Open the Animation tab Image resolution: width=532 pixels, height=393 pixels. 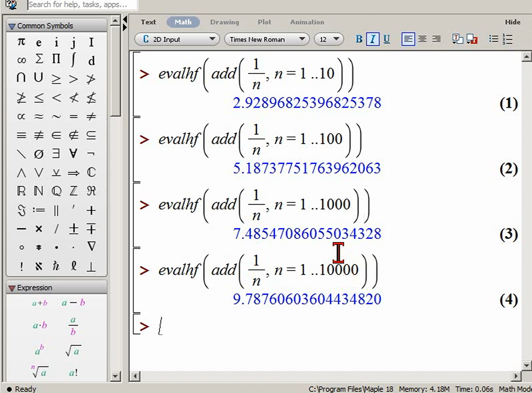click(x=307, y=22)
